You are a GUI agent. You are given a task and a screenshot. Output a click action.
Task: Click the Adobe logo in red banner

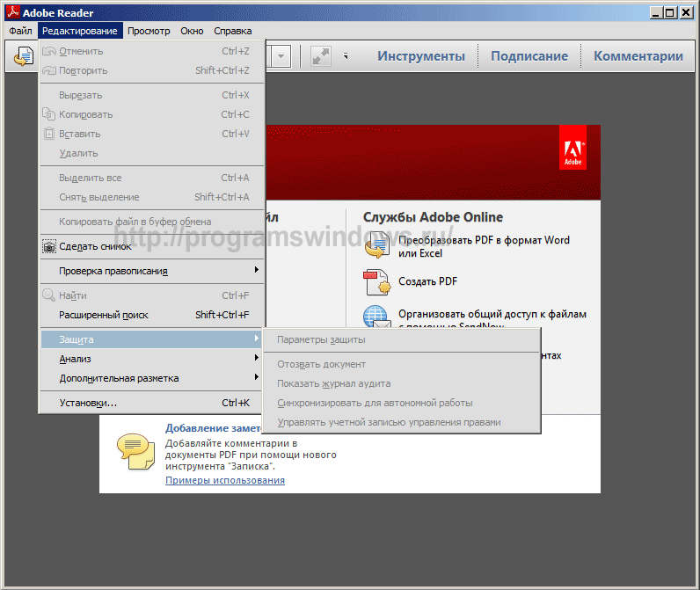(x=572, y=147)
